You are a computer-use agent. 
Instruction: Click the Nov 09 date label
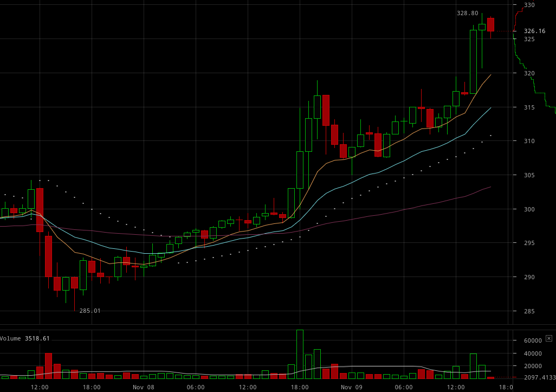tap(352, 387)
